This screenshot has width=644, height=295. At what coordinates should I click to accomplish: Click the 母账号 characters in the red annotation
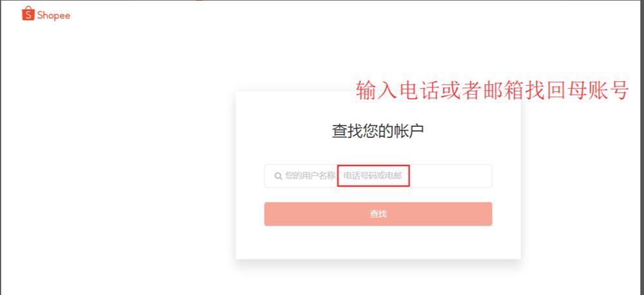click(x=598, y=90)
